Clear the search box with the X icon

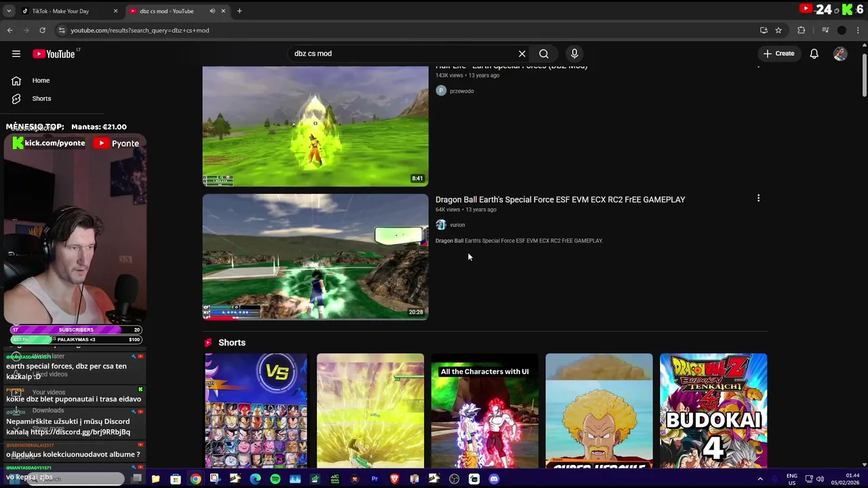click(522, 54)
